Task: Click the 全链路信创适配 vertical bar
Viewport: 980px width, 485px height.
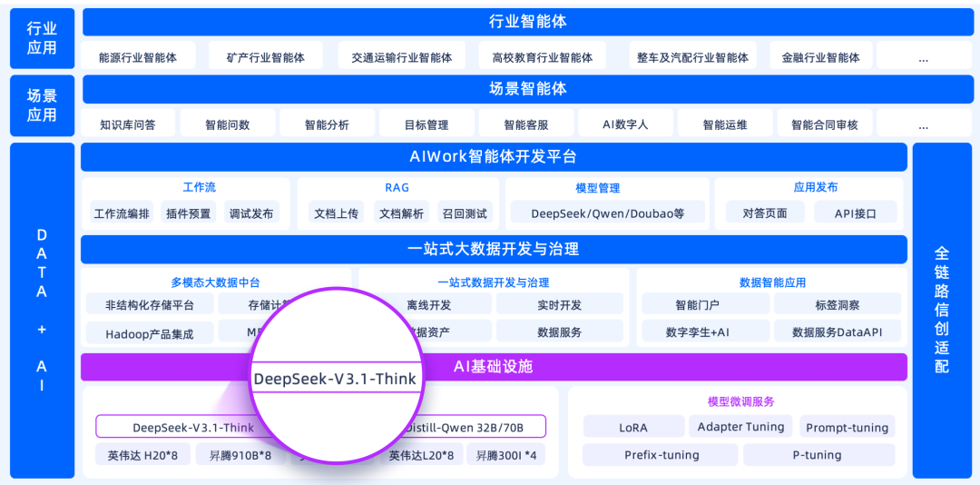Action: click(x=942, y=311)
